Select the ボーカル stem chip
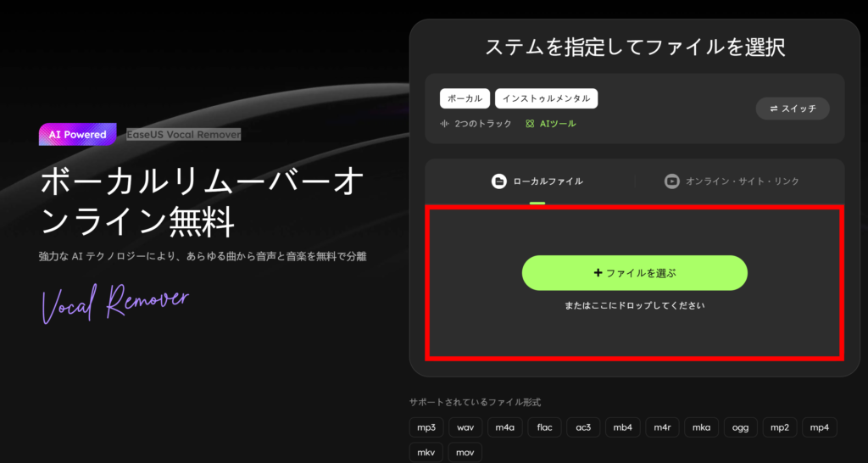 pyautogui.click(x=465, y=98)
